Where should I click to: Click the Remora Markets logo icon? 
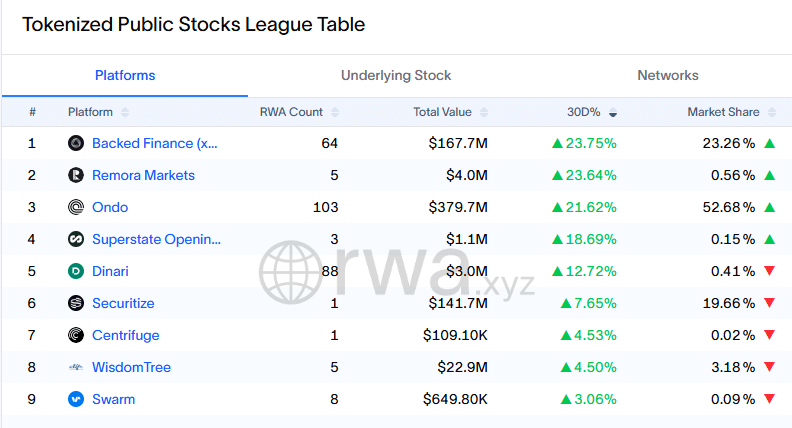tap(76, 175)
